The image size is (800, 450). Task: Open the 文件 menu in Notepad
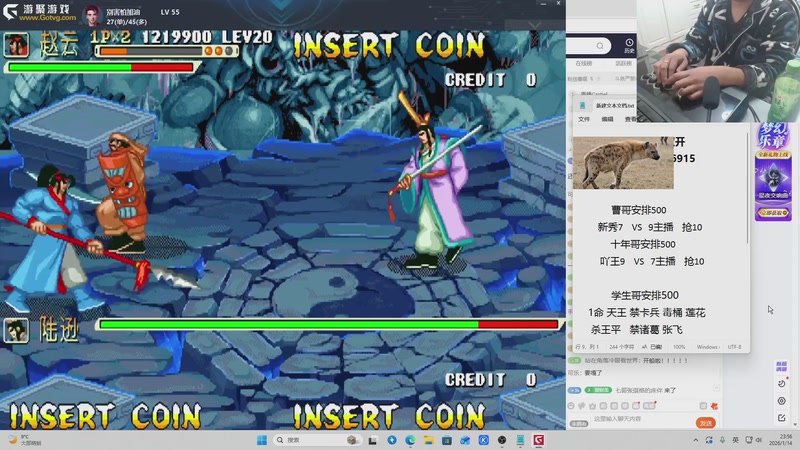584,119
